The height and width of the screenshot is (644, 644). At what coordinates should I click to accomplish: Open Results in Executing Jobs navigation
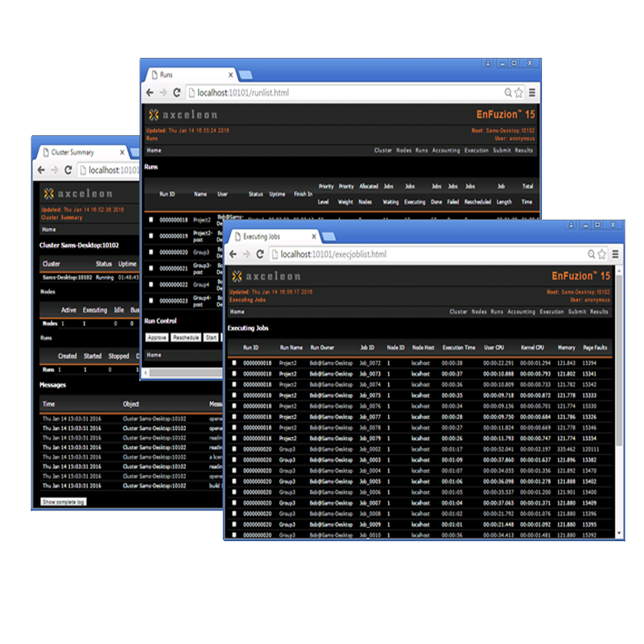pyautogui.click(x=599, y=312)
